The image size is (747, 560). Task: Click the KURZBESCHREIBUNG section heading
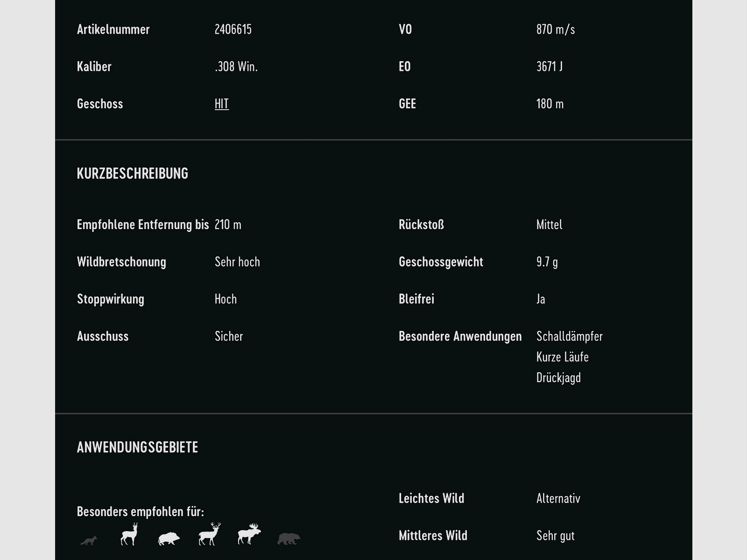coord(133,174)
